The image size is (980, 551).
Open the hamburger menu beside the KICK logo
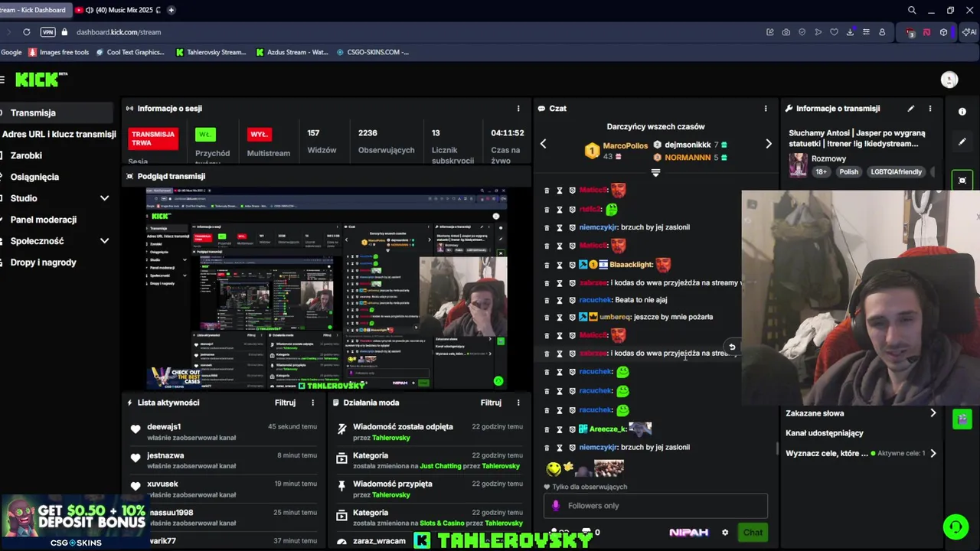tap(2, 80)
